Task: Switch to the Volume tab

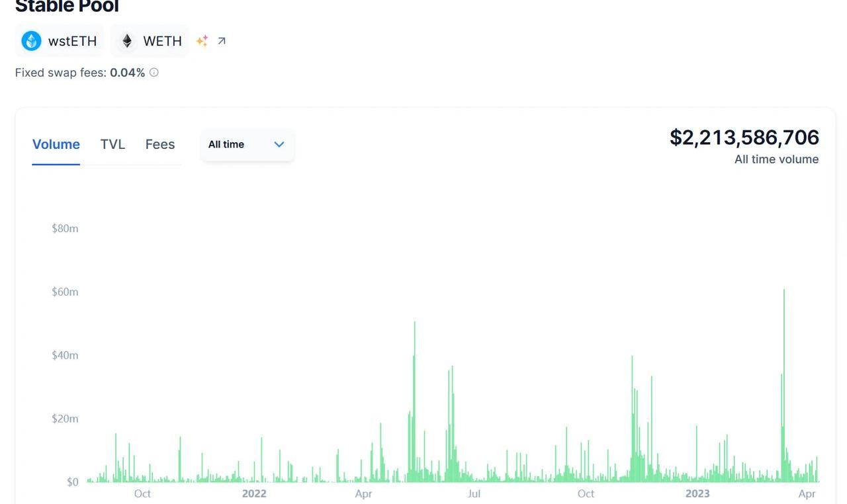Action: click(56, 144)
